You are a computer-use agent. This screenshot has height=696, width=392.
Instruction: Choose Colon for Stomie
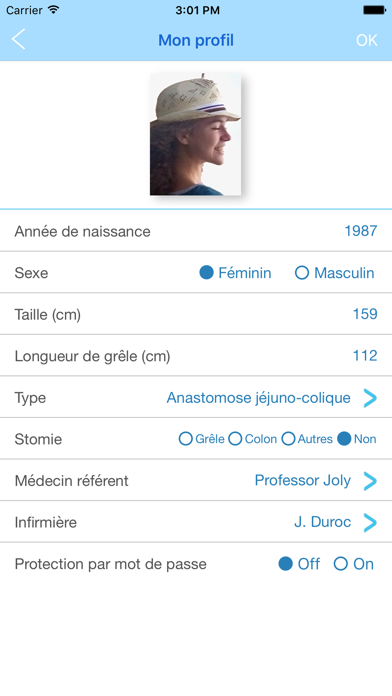click(235, 439)
